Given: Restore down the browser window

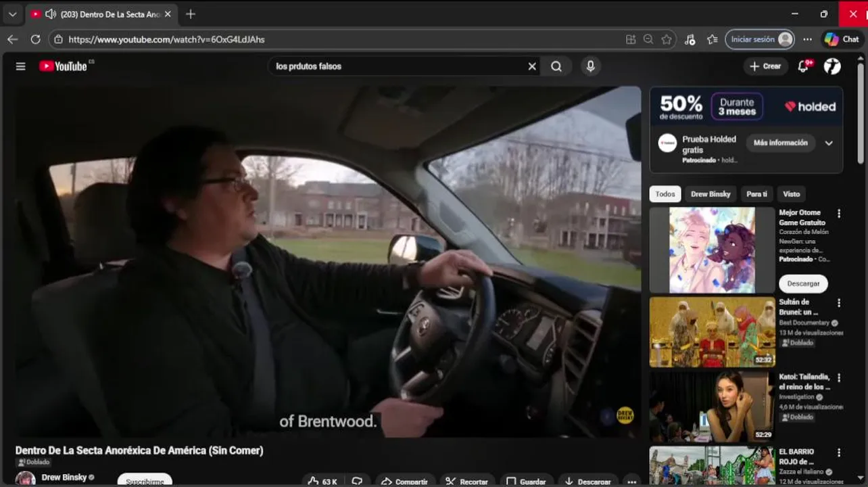Looking at the screenshot, I should point(823,14).
